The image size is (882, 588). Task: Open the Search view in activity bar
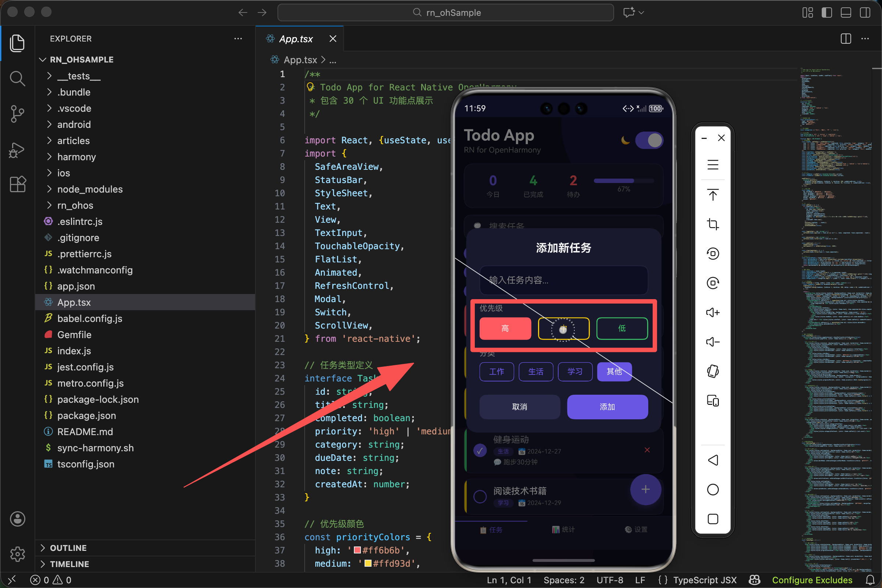click(17, 78)
